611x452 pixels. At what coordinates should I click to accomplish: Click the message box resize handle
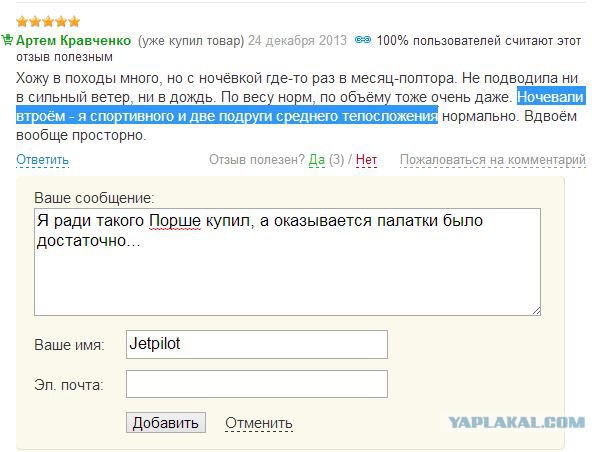[536, 310]
